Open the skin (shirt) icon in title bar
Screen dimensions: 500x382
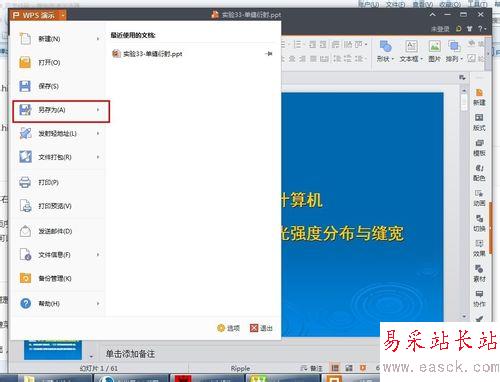tap(469, 29)
